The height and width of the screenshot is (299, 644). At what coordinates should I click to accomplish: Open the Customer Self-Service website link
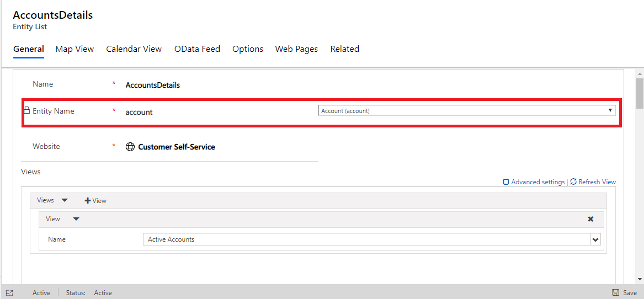tap(177, 147)
